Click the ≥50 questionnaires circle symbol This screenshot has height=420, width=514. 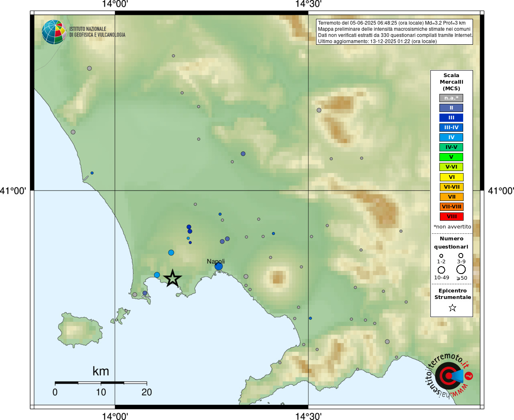pos(461,269)
